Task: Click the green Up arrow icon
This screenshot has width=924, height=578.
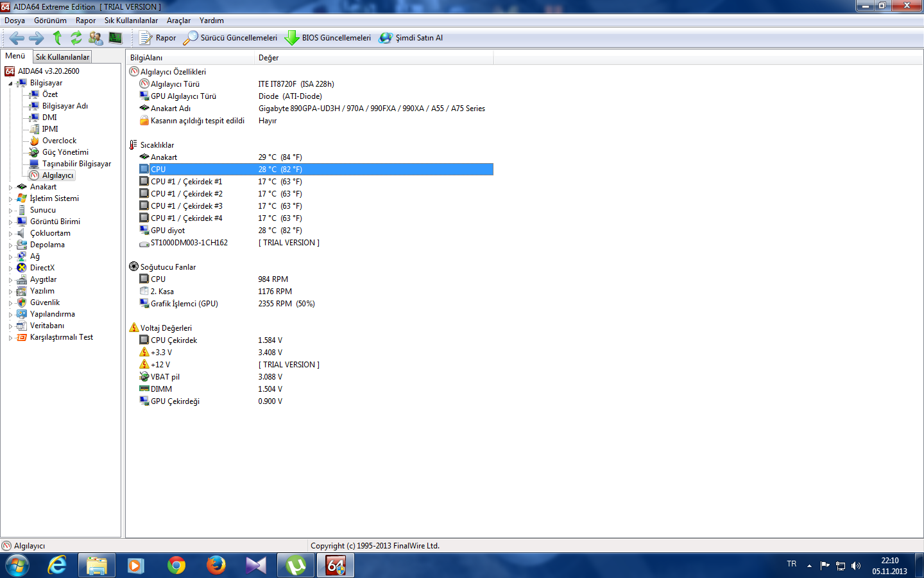Action: click(x=57, y=38)
